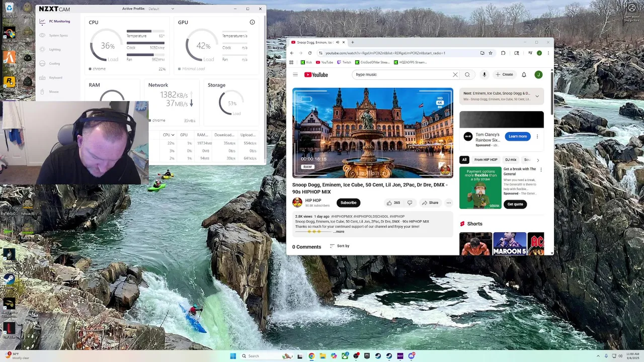The image size is (644, 362).
Task: Open the Maroon 5 Shorts thumbnail
Action: tap(510, 244)
